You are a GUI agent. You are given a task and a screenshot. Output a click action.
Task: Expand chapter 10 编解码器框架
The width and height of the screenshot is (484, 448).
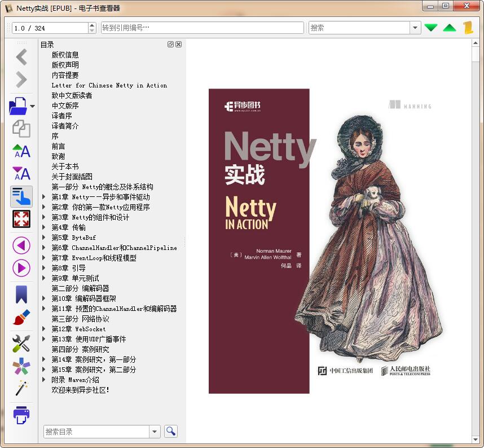point(44,298)
